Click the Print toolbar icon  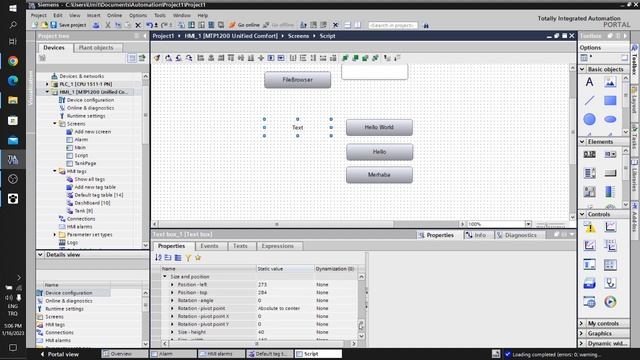(x=96, y=25)
